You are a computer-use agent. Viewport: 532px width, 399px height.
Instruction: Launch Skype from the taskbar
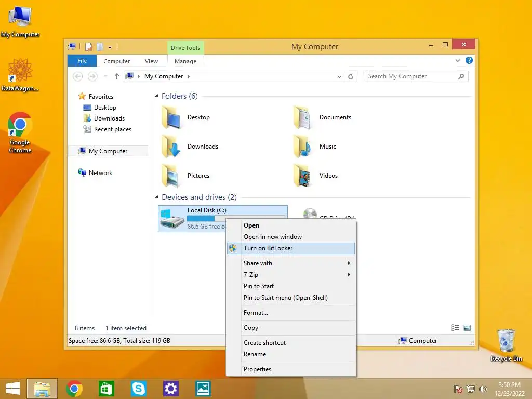point(138,389)
